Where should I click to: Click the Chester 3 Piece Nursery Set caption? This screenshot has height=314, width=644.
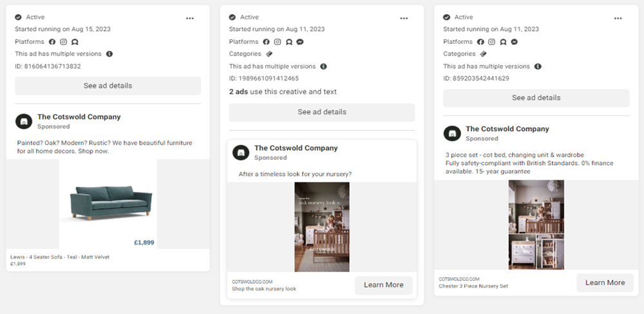tap(473, 286)
